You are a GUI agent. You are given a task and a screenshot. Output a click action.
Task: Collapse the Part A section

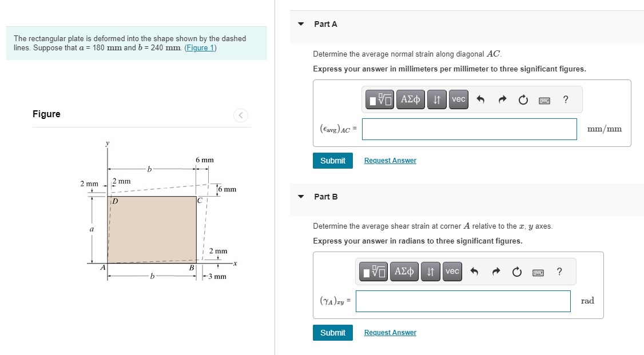[x=300, y=24]
